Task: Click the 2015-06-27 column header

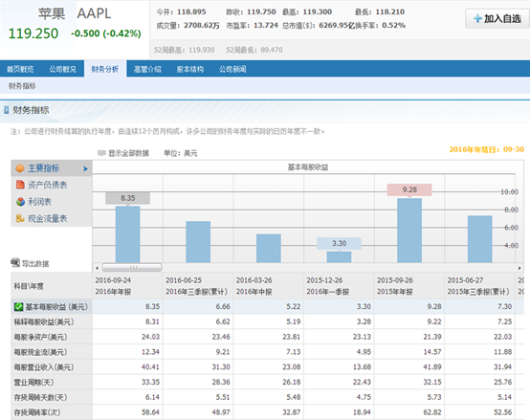Action: 480,286
